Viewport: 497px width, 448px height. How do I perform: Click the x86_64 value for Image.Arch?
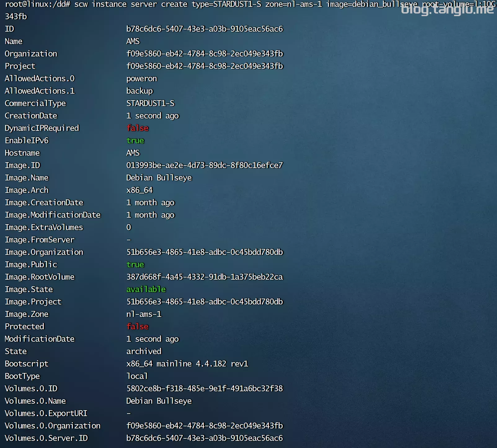[x=140, y=190]
